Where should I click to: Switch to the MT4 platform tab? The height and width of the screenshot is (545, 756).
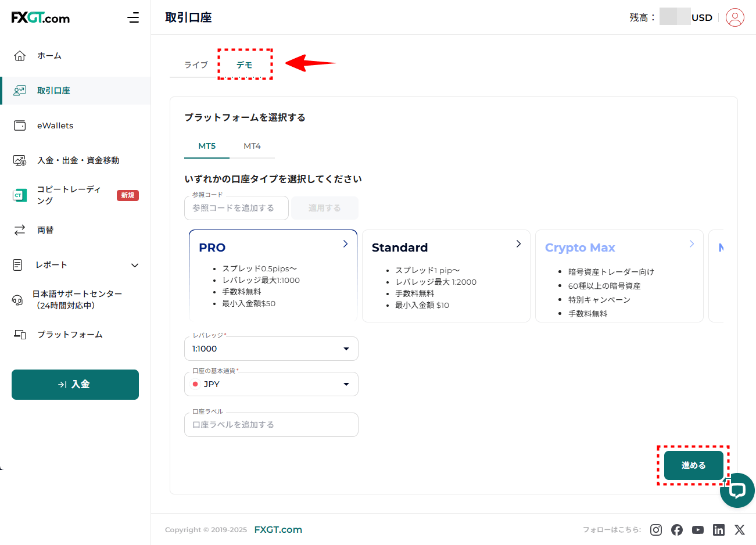tap(252, 146)
